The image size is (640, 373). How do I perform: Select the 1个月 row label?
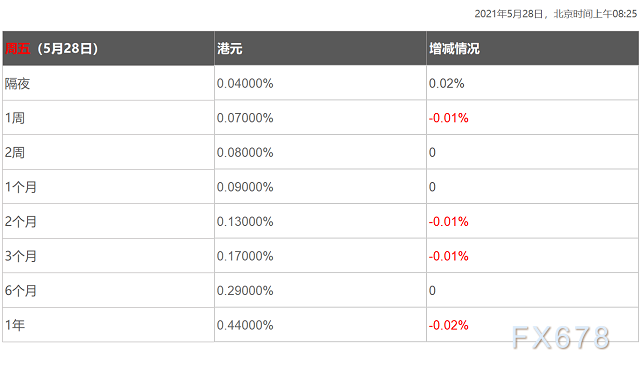21,187
